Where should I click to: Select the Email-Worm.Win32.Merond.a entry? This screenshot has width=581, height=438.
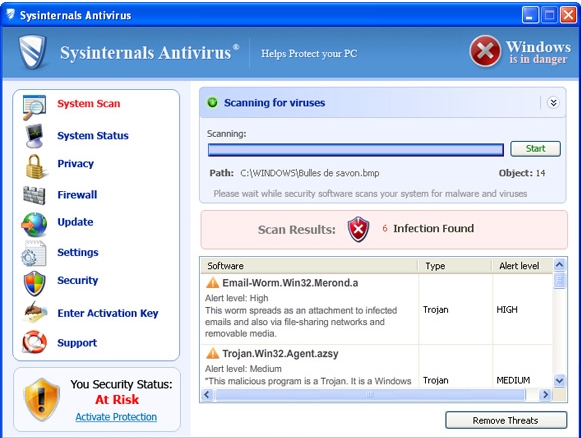[309, 309]
